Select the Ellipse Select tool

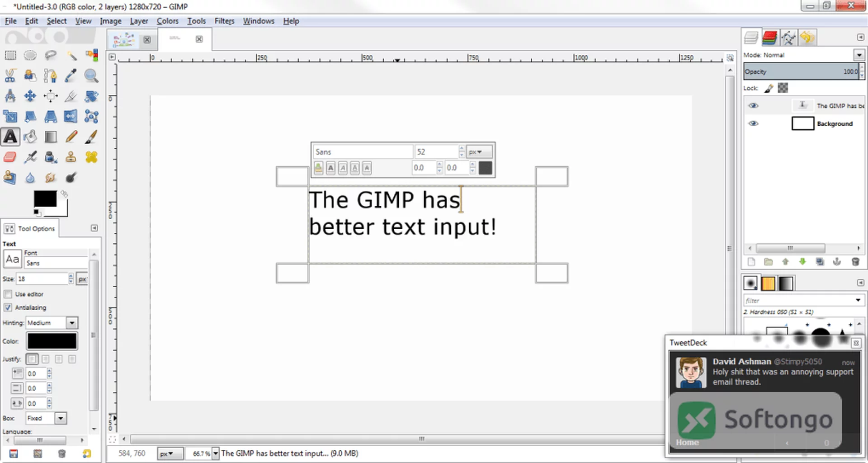(30, 56)
